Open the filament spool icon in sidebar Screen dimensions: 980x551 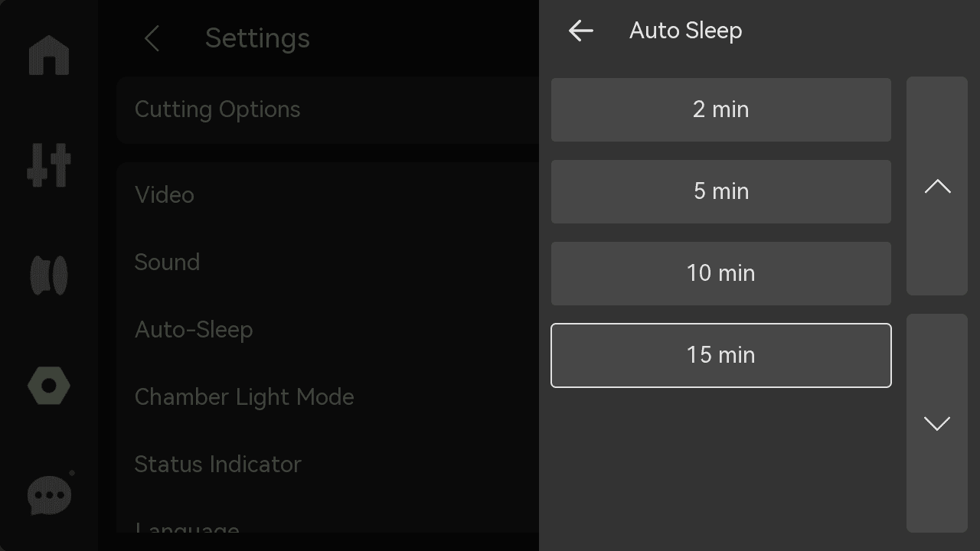click(x=49, y=275)
